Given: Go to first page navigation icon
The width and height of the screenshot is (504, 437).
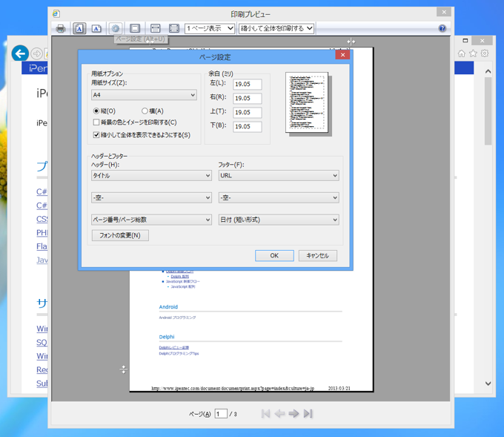Looking at the screenshot, I should tap(265, 413).
